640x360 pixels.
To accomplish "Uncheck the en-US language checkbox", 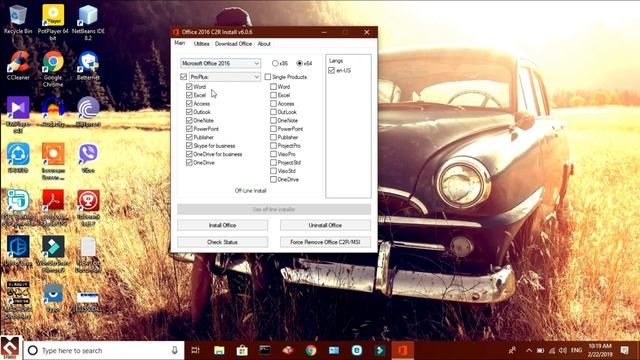I will point(331,70).
